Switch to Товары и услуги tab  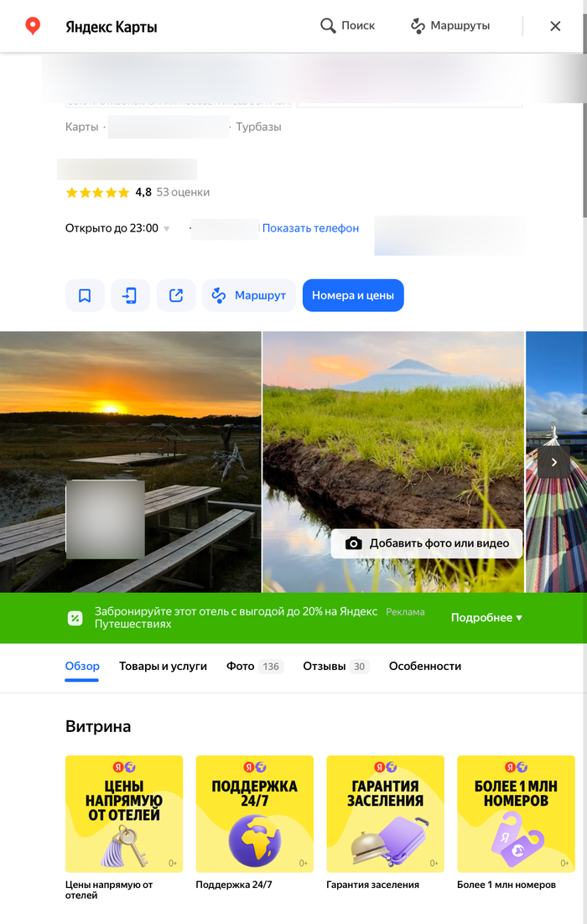(163, 667)
